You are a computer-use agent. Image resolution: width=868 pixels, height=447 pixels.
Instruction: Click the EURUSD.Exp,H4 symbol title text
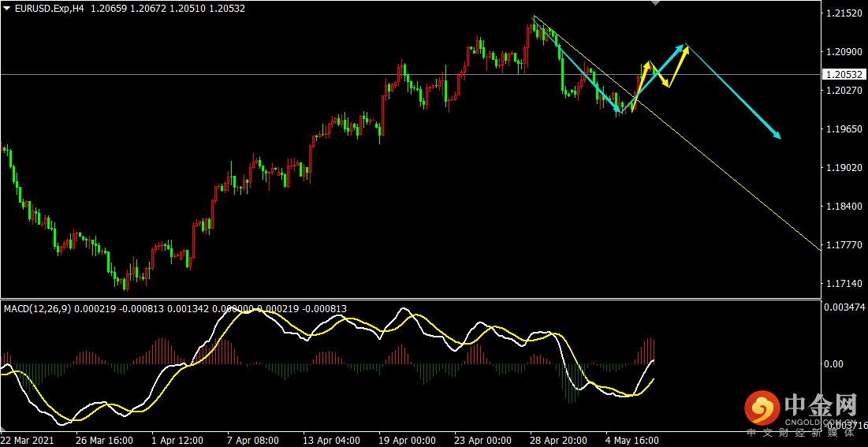tap(49, 9)
